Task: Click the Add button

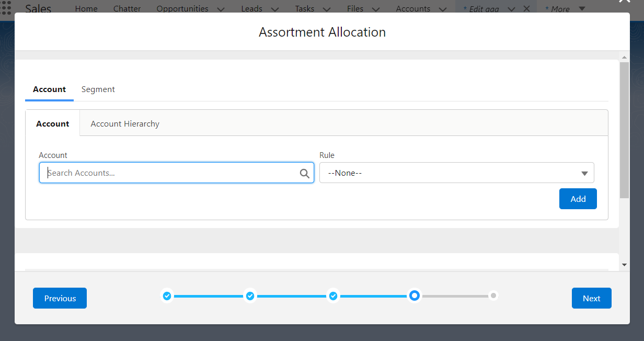Action: (578, 199)
